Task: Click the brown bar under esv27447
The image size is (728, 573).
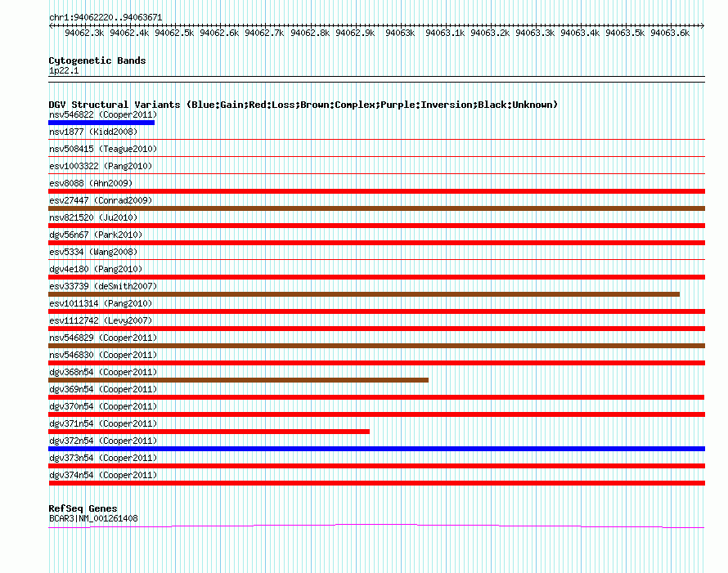Action: [376, 208]
